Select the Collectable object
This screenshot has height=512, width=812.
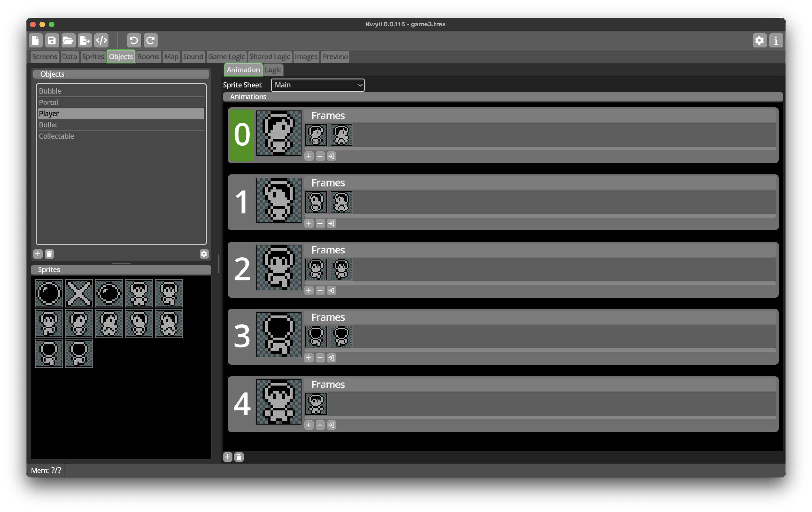coord(56,136)
